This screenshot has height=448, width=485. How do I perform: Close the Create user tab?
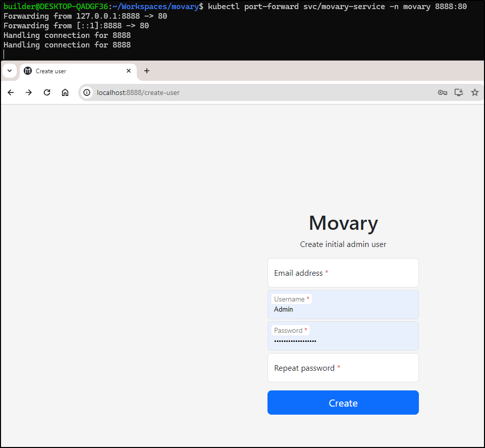pyautogui.click(x=129, y=71)
